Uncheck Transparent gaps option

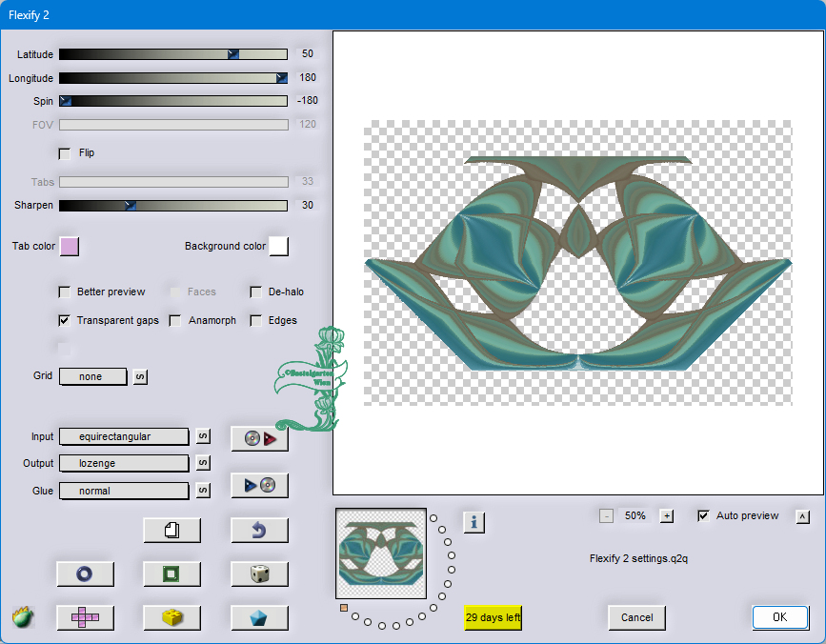point(65,321)
